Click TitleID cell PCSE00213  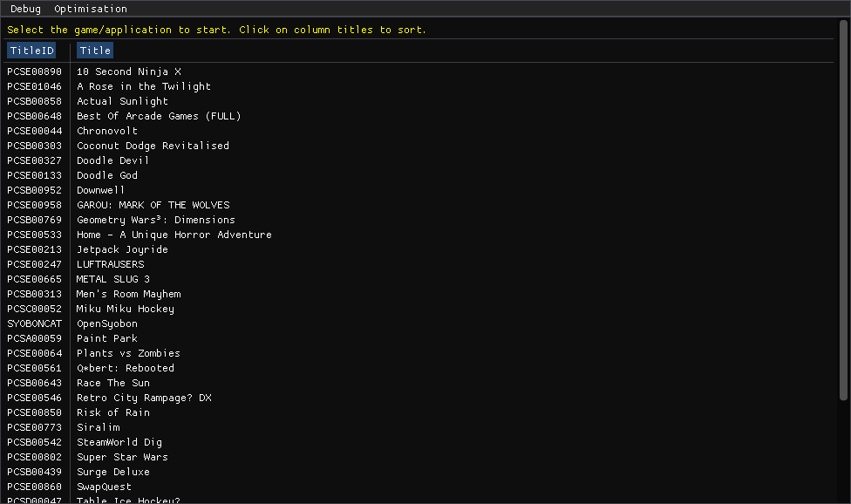click(x=35, y=249)
